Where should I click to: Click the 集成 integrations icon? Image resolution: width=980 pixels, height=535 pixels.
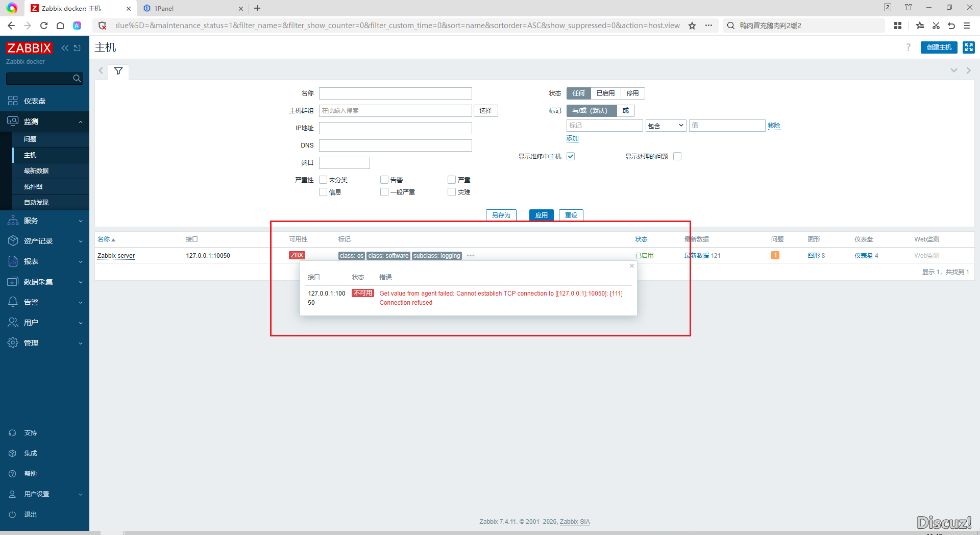click(13, 453)
